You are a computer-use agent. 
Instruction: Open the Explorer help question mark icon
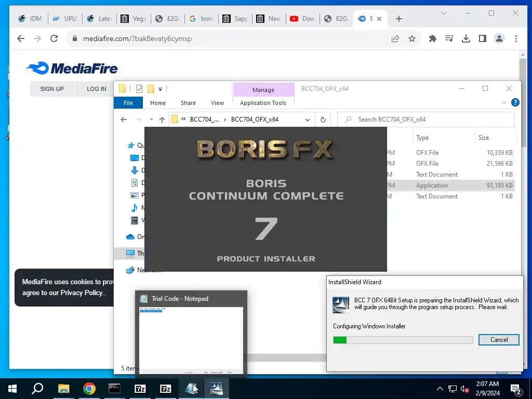(x=515, y=102)
